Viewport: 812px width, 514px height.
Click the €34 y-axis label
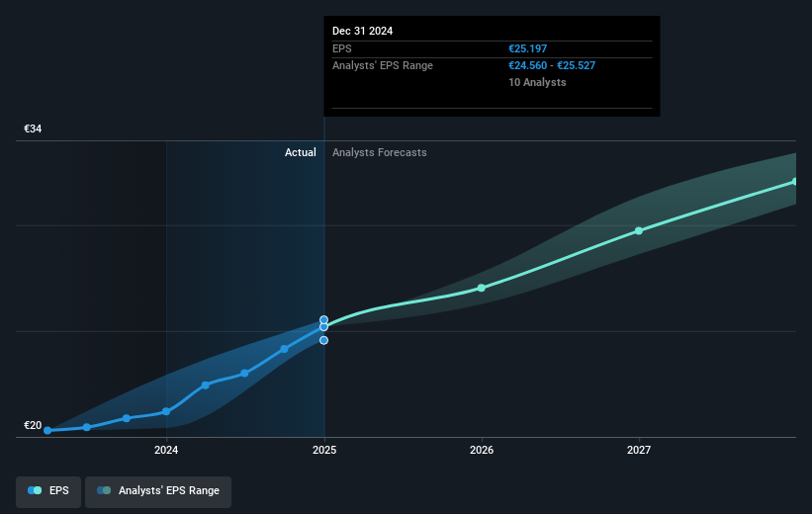click(33, 128)
